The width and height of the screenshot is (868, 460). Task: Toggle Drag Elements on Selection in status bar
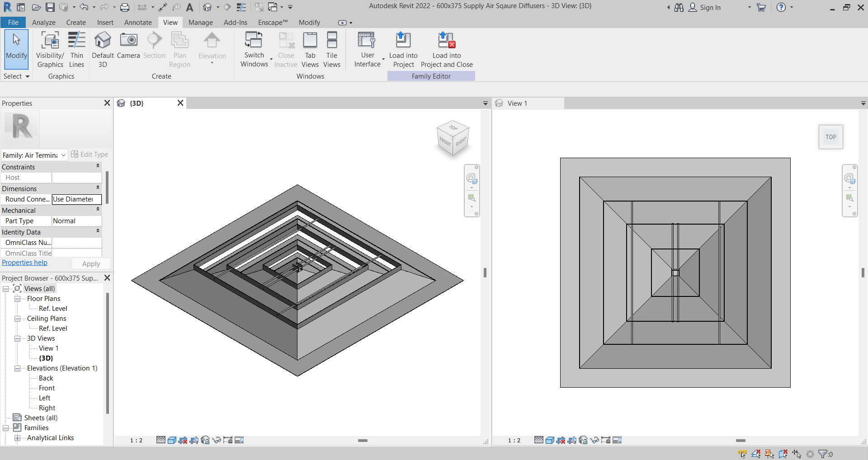pyautogui.click(x=797, y=454)
